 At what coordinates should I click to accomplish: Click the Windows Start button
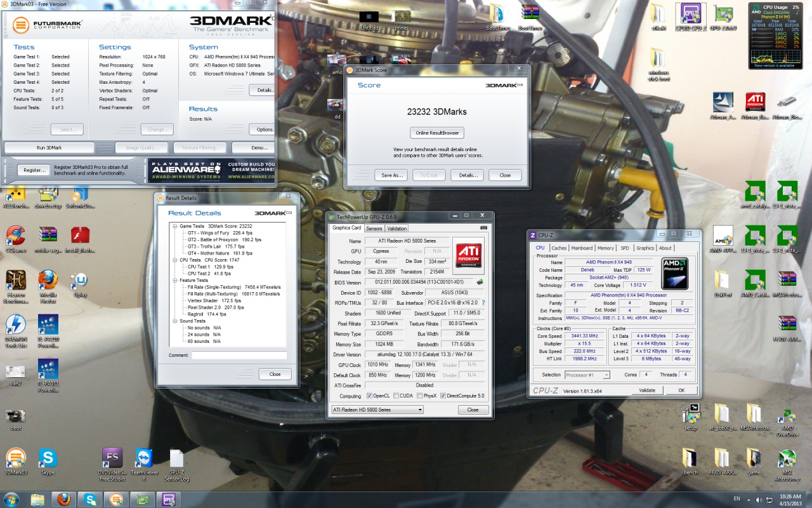(11, 499)
